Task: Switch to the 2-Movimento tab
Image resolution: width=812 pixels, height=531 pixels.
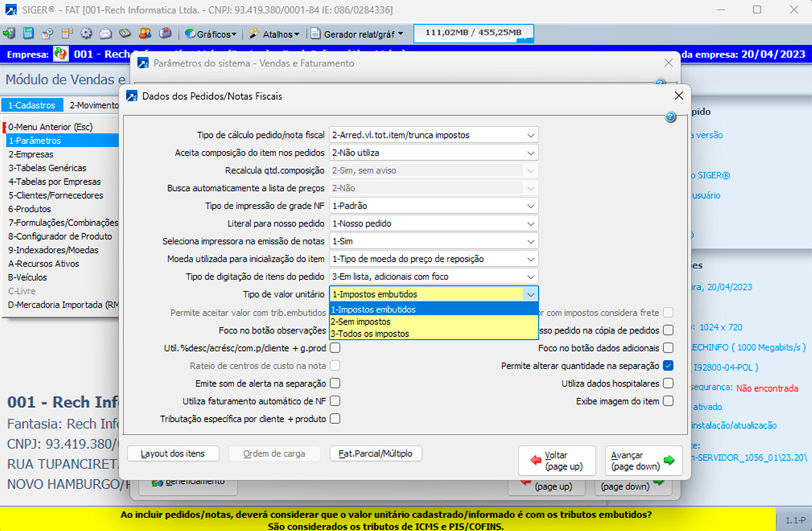Action: coord(91,104)
